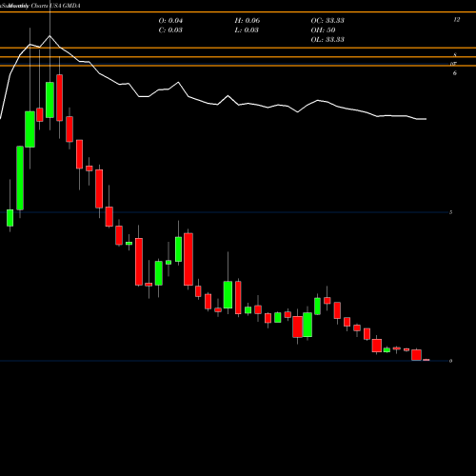Click the price axis label '5'
Viewport: 476px width, 476px height.
[450, 212]
